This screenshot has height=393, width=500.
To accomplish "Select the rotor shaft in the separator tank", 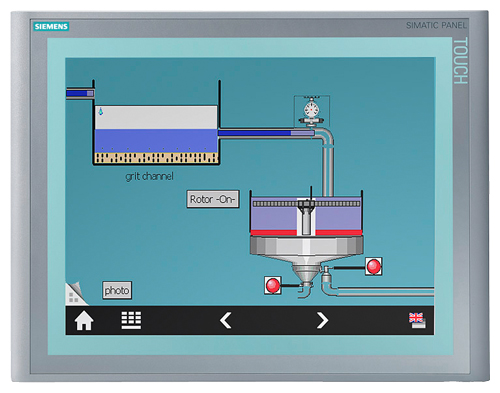I will tap(306, 217).
